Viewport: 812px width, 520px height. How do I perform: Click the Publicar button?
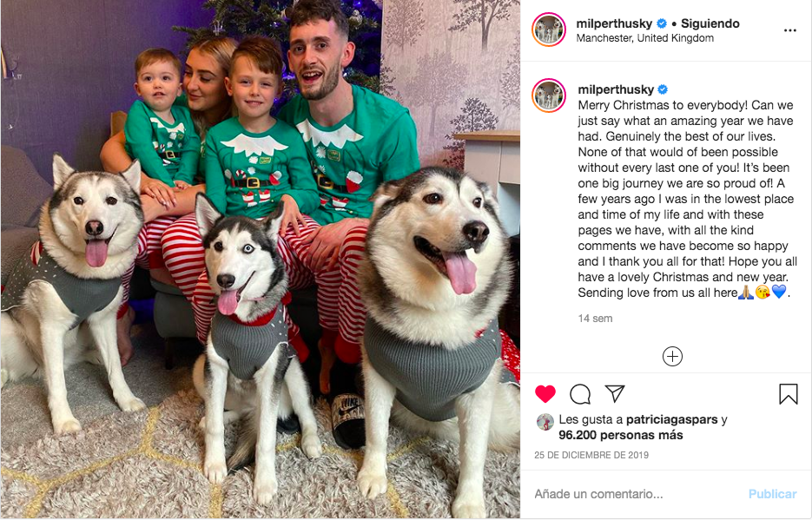coord(772,494)
